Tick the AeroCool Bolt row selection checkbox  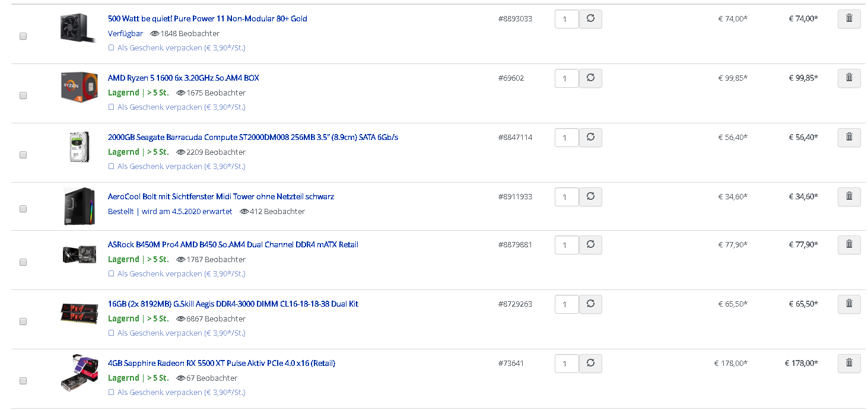23,209
